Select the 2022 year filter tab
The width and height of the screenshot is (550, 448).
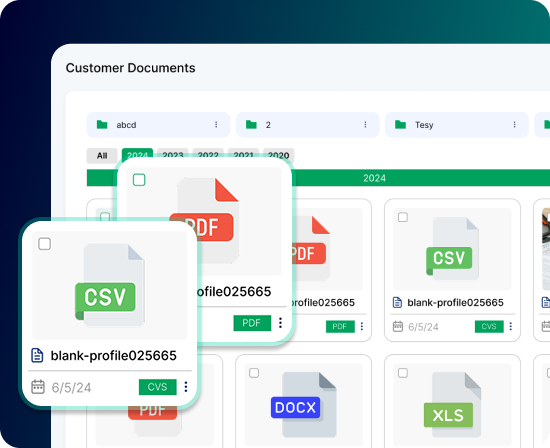[x=208, y=153]
